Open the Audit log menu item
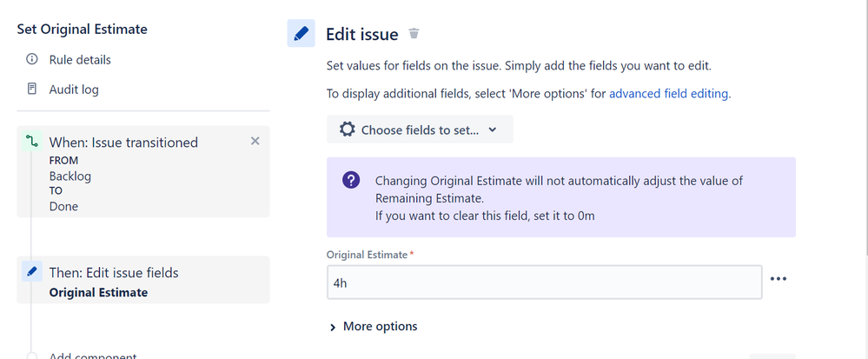The image size is (868, 359). point(74,90)
